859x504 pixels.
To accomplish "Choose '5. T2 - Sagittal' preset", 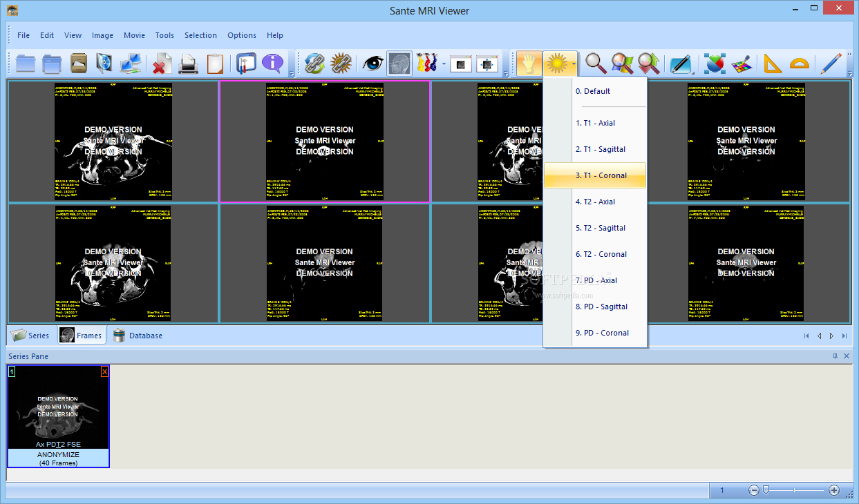I will tap(595, 228).
